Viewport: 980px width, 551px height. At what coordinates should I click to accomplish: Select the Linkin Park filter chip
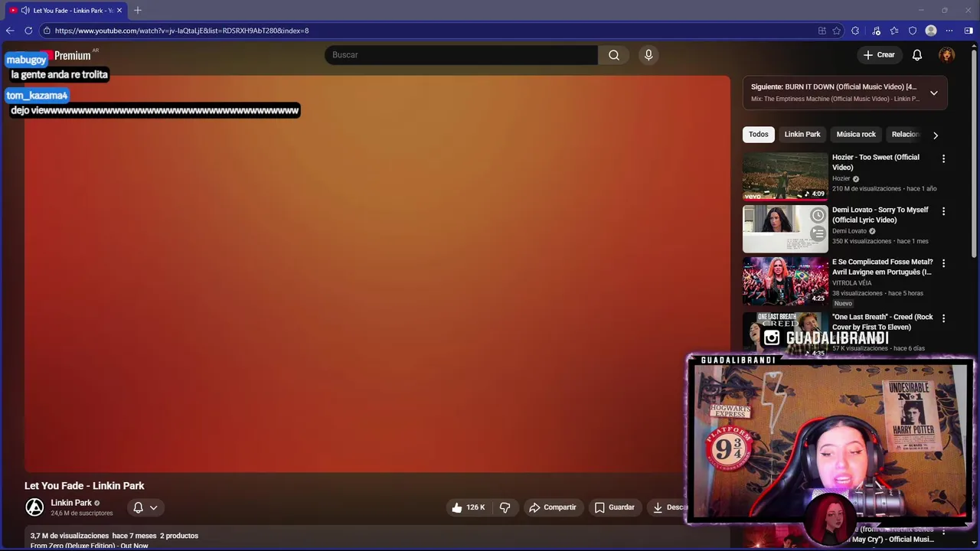[x=802, y=135]
